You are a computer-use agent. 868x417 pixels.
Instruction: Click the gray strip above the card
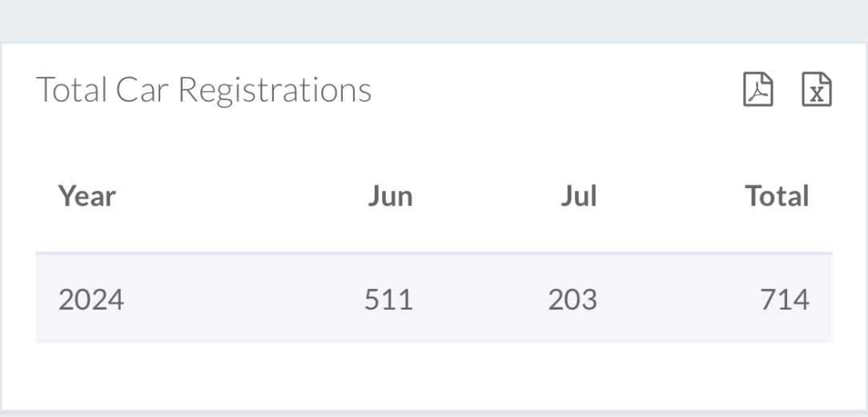434,21
